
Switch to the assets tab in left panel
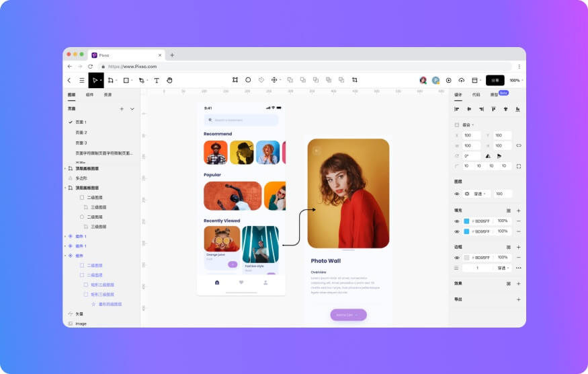(108, 95)
